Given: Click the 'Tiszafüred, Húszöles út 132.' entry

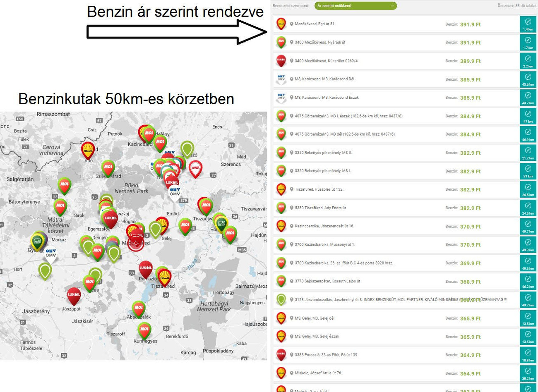Looking at the screenshot, I should tap(319, 189).
